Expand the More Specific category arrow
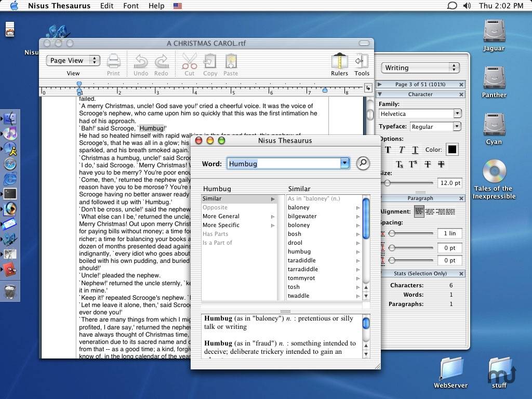 273,225
